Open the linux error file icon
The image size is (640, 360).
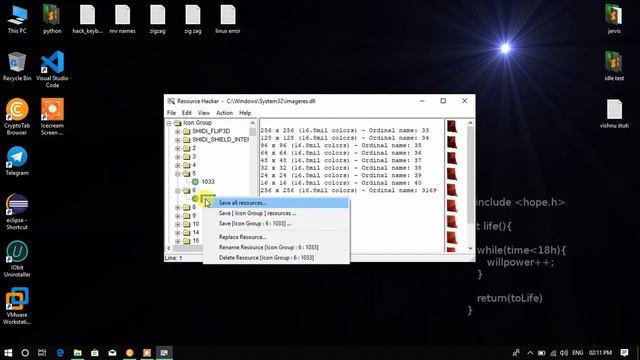pos(228,19)
